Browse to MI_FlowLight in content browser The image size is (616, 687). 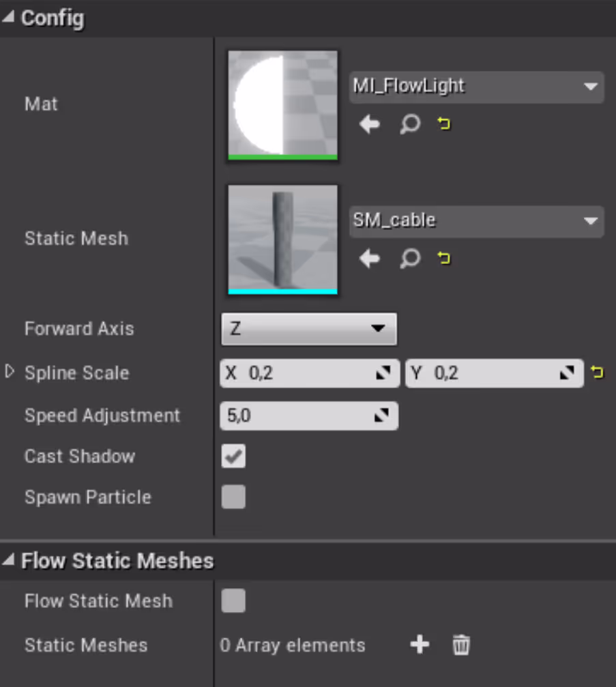[410, 124]
